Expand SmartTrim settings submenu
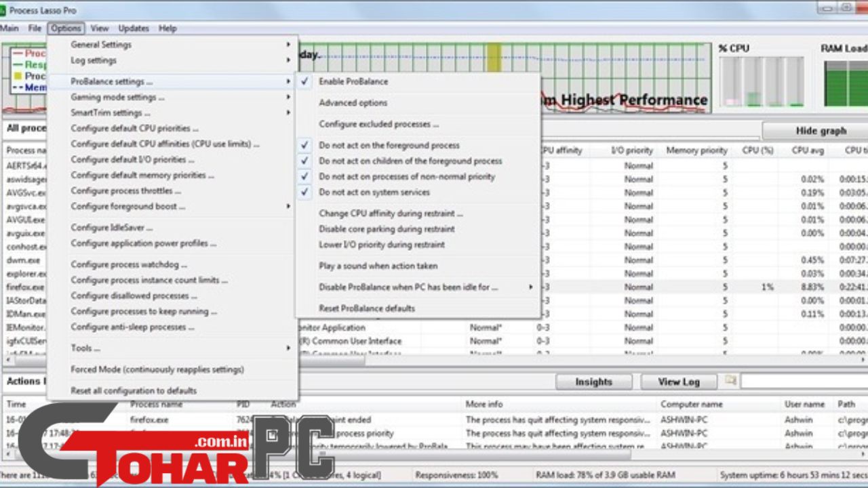The width and height of the screenshot is (868, 488). tap(173, 113)
